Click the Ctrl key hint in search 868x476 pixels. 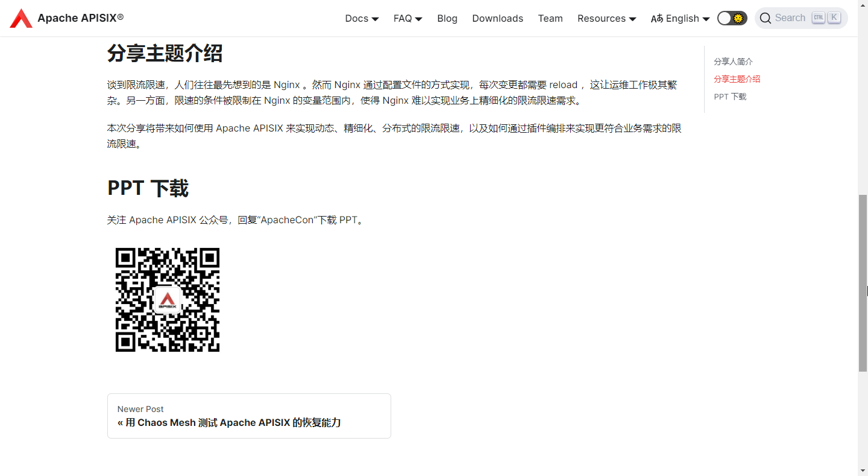click(x=818, y=17)
